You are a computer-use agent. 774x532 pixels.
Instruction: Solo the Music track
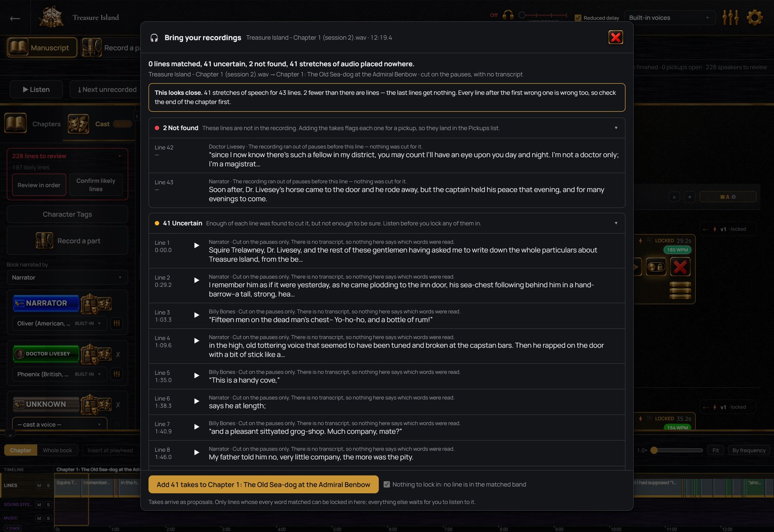(x=48, y=518)
